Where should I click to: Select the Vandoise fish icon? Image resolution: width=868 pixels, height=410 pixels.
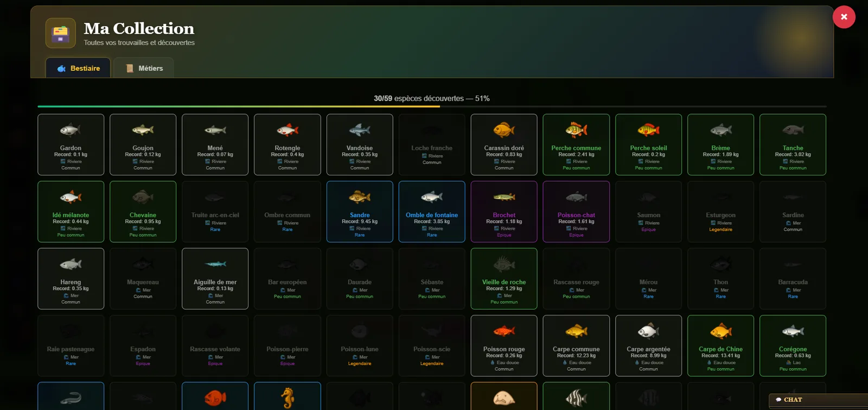click(360, 130)
